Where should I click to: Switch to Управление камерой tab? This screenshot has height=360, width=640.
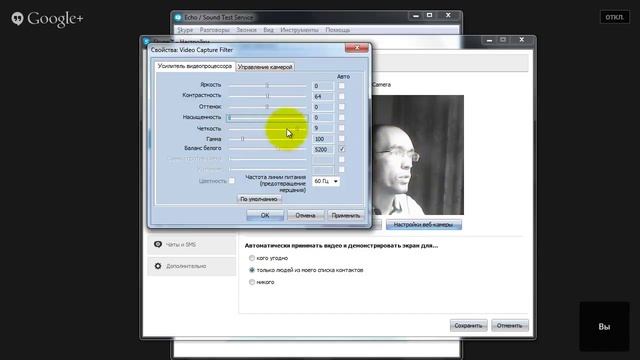[x=265, y=67]
